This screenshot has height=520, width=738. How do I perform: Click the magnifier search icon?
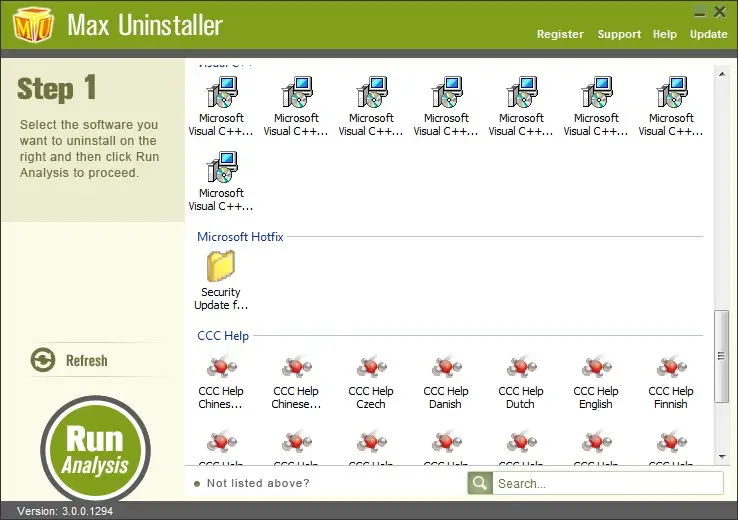pyautogui.click(x=480, y=483)
